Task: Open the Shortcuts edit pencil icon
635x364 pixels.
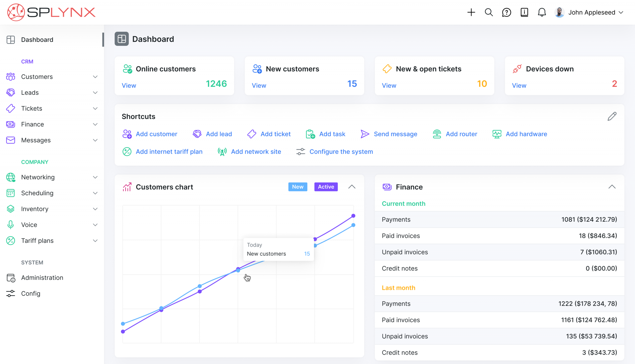Action: [x=612, y=116]
